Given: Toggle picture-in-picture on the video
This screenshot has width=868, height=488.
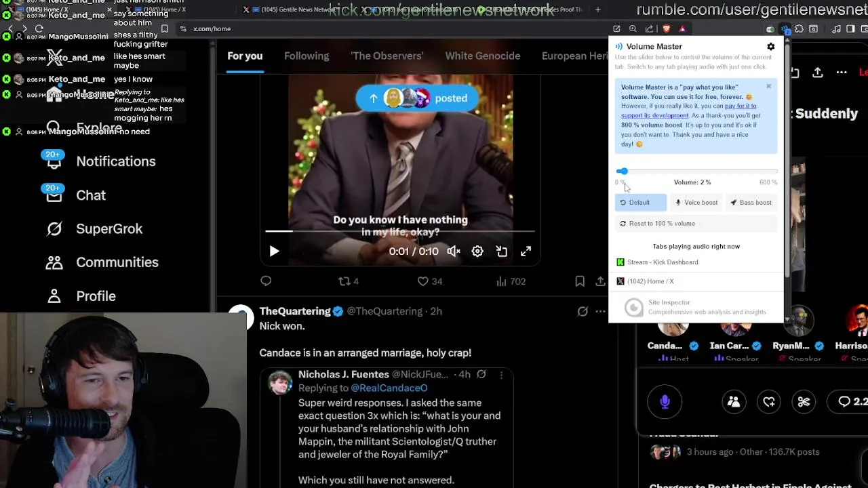Looking at the screenshot, I should pos(502,251).
